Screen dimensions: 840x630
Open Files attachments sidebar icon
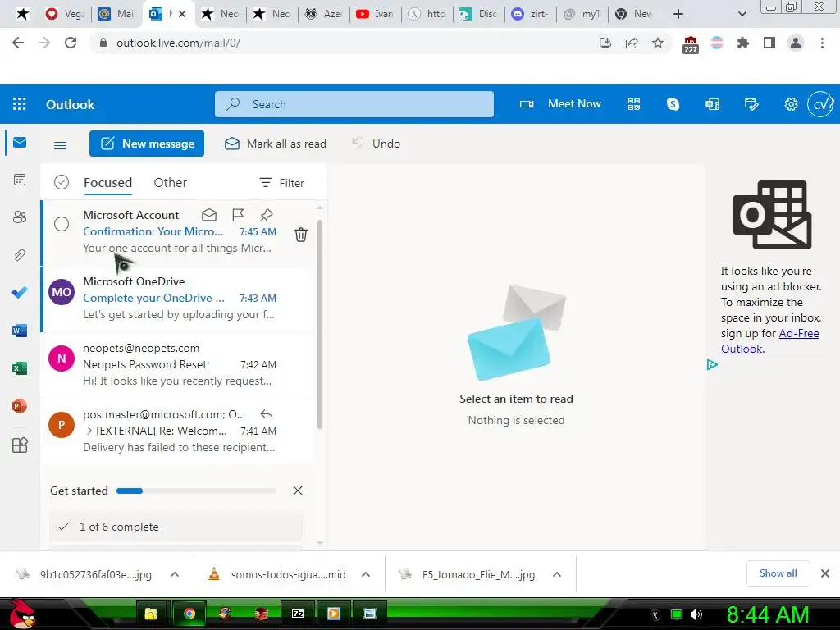coord(20,255)
